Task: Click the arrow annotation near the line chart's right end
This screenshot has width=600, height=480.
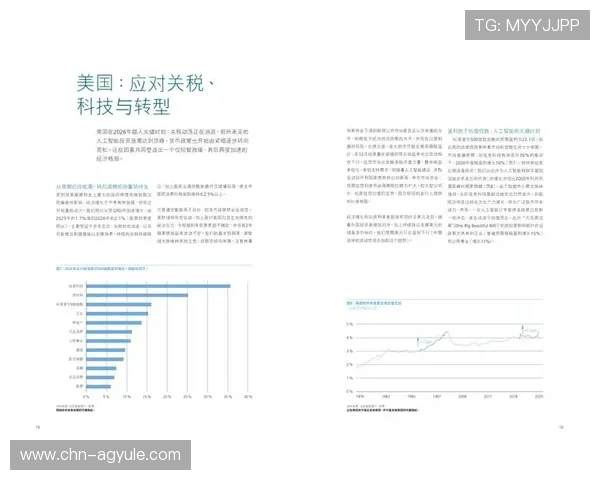Action: [x=523, y=330]
